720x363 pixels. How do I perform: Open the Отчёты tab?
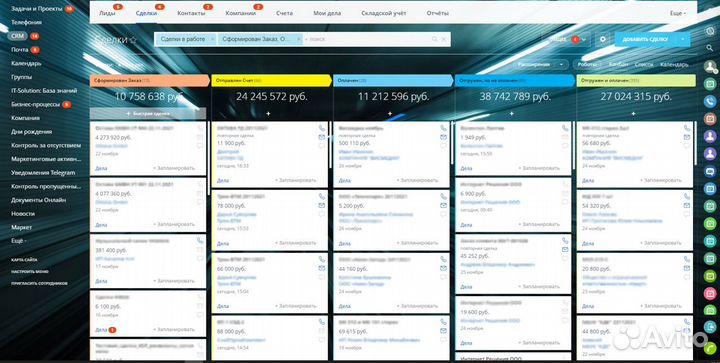pyautogui.click(x=437, y=14)
